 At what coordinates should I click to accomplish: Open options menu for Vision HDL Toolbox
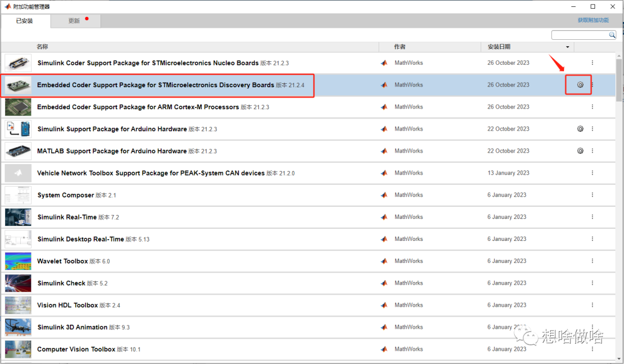(592, 305)
